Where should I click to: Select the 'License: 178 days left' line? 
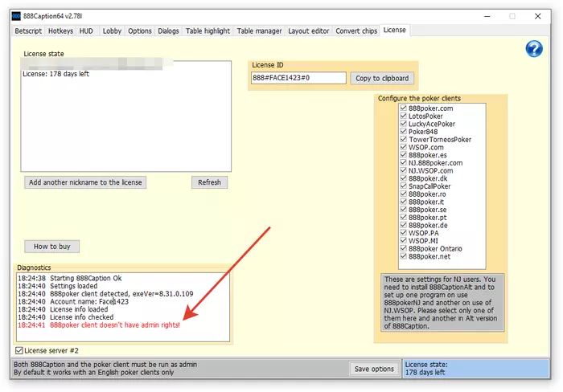(55, 74)
